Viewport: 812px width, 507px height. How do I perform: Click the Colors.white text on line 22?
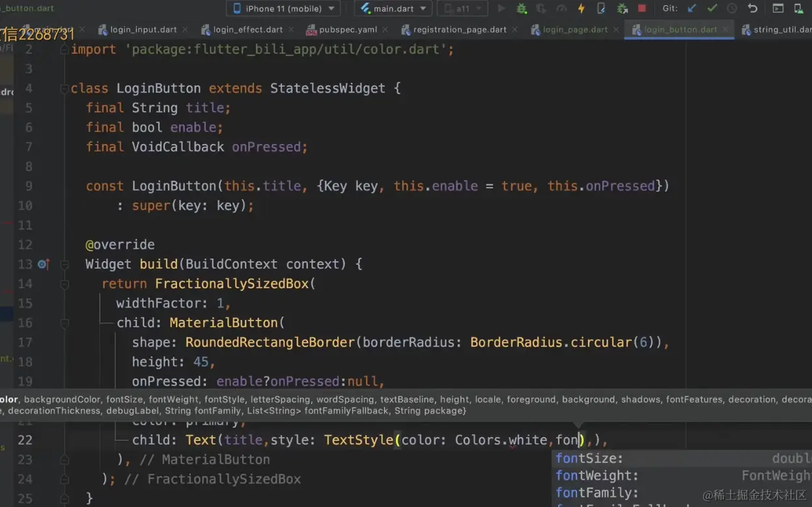(x=501, y=440)
